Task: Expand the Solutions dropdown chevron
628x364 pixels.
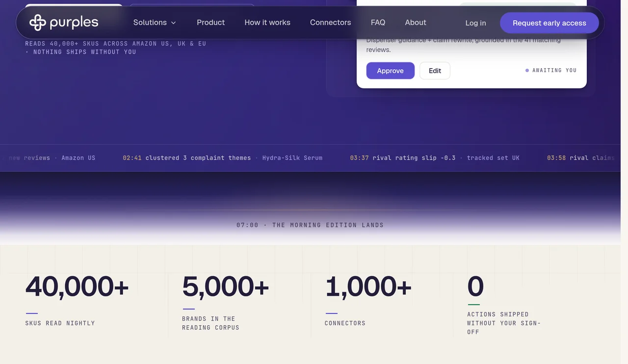Action: [173, 23]
